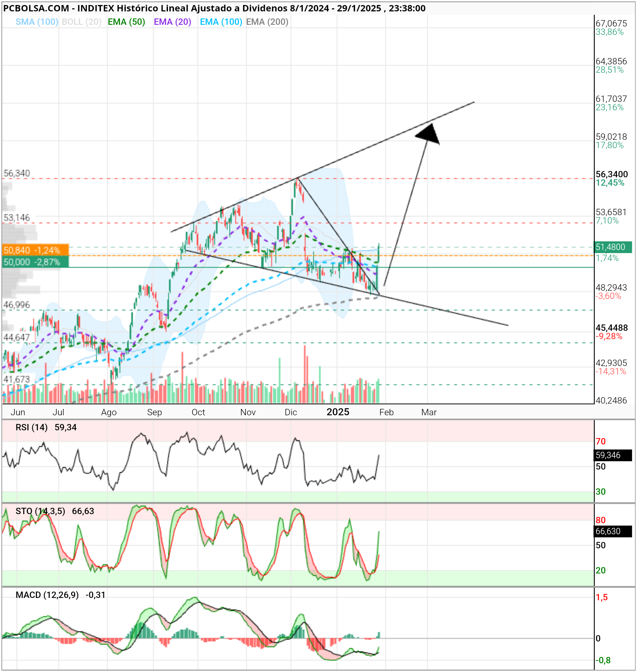The width and height of the screenshot is (637, 672).
Task: Click the 41,673 support level label
Action: click(17, 379)
